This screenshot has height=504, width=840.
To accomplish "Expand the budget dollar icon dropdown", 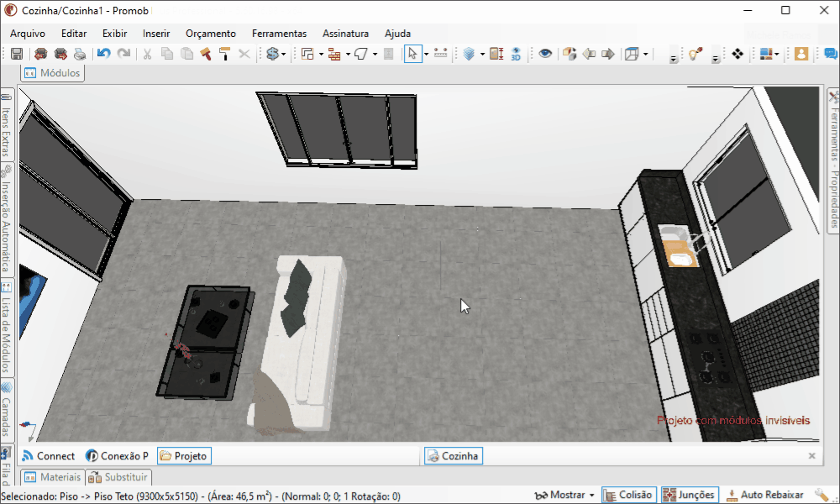I will [x=284, y=54].
